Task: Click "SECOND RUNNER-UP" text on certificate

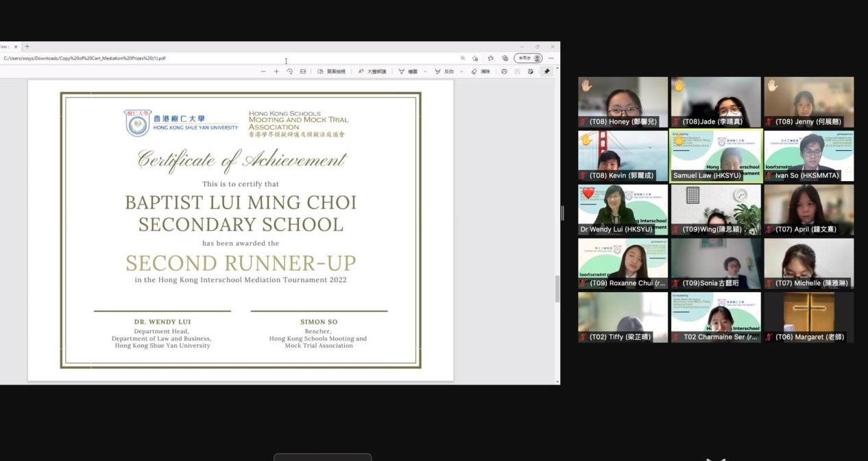Action: [241, 263]
